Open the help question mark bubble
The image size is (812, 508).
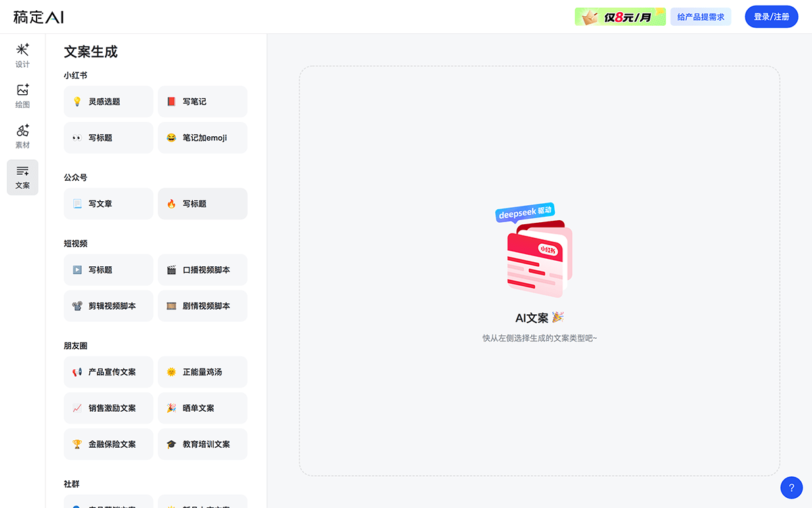pos(791,487)
